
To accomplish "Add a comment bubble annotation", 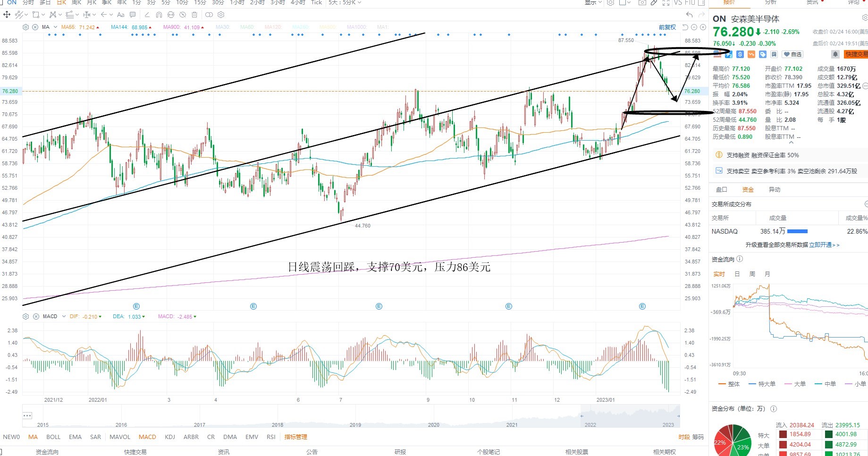I will (x=133, y=15).
